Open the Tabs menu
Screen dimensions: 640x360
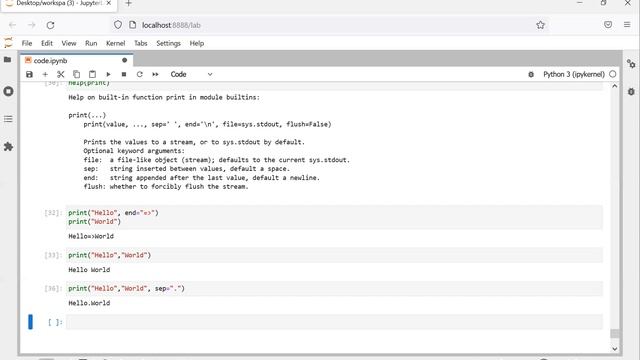[x=141, y=43]
